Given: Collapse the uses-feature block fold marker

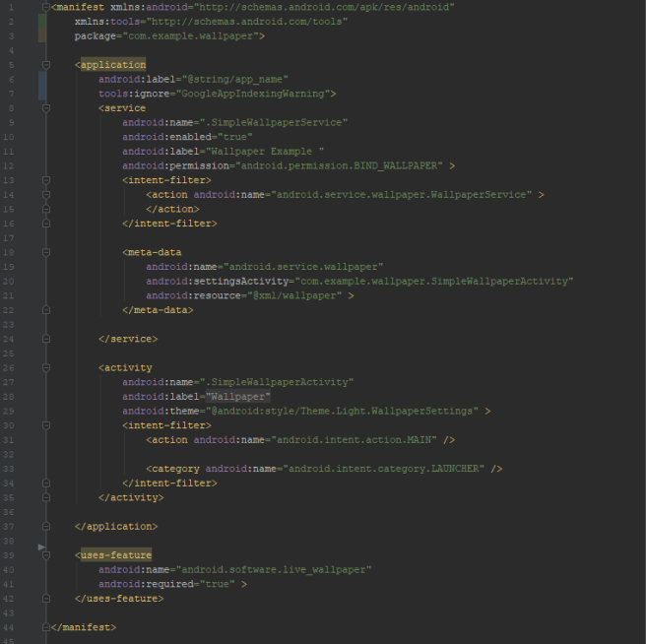Looking at the screenshot, I should pos(46,555).
